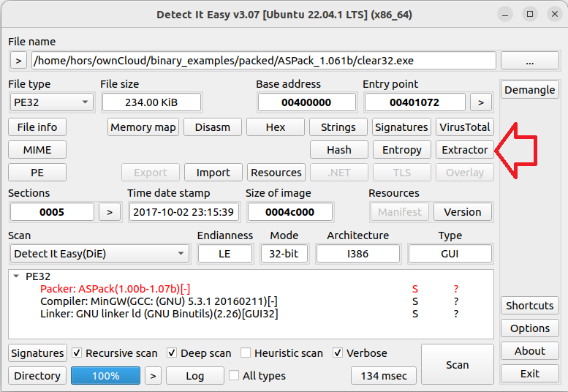The image size is (568, 392).
Task: Open Options
Action: [x=529, y=328]
